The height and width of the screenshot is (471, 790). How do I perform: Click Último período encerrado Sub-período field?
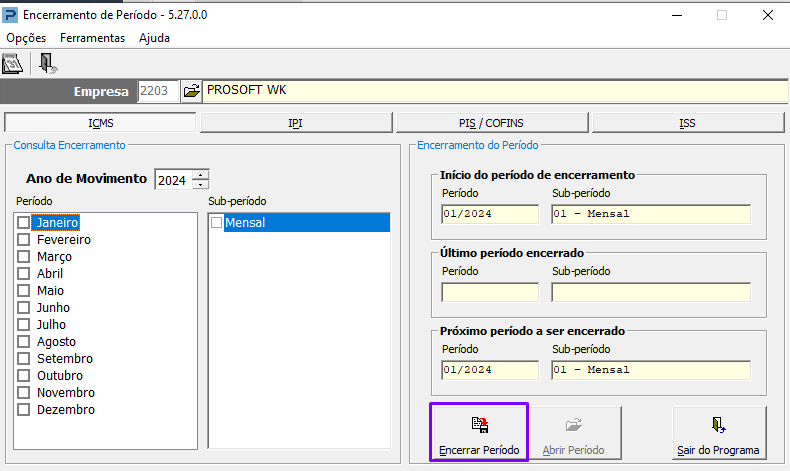(x=651, y=292)
